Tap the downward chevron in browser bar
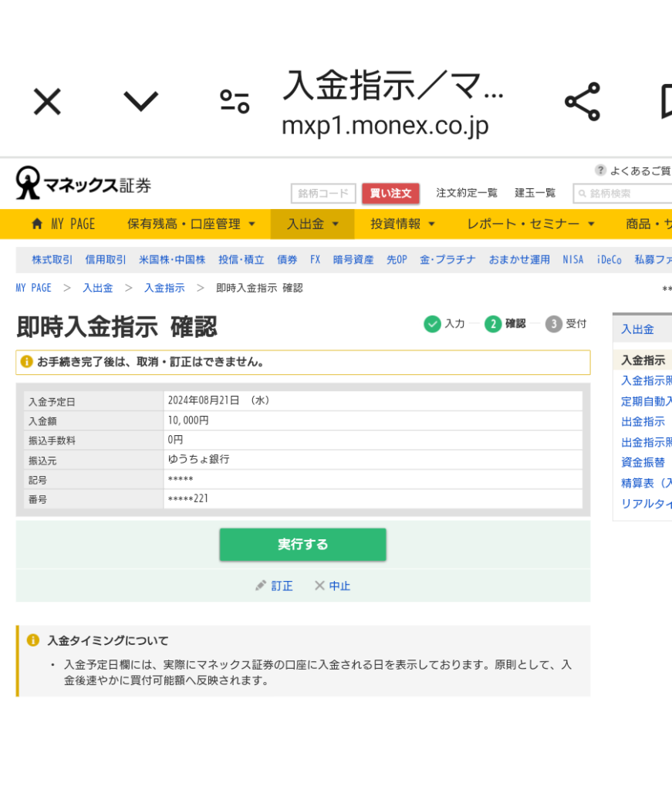Viewport: 672px width, 790px height. (x=141, y=101)
